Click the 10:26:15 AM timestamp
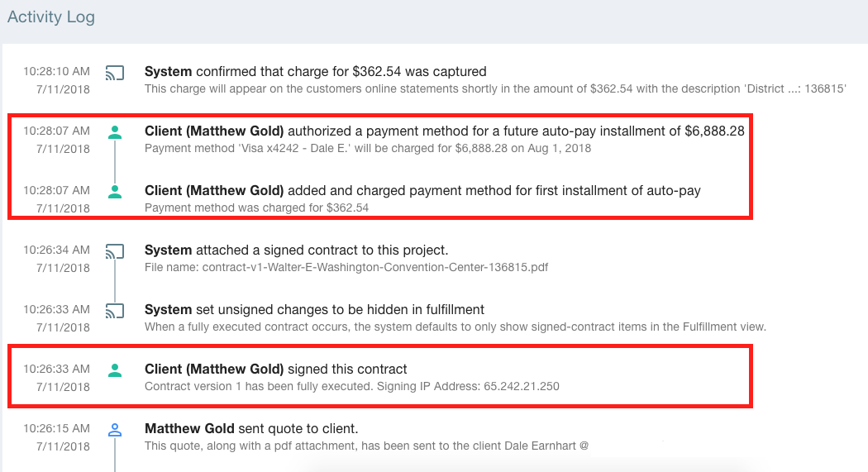Viewport: 868px width, 472px height. point(56,428)
